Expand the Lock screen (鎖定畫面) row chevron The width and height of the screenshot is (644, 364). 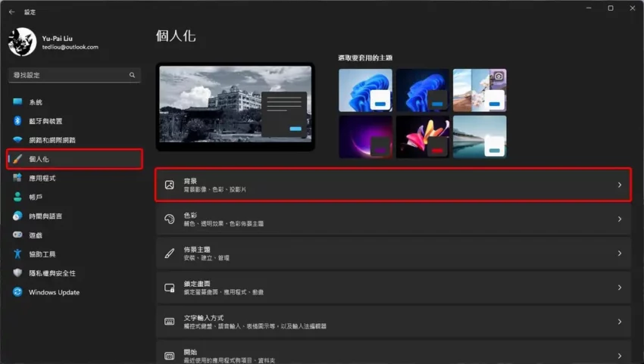(619, 288)
